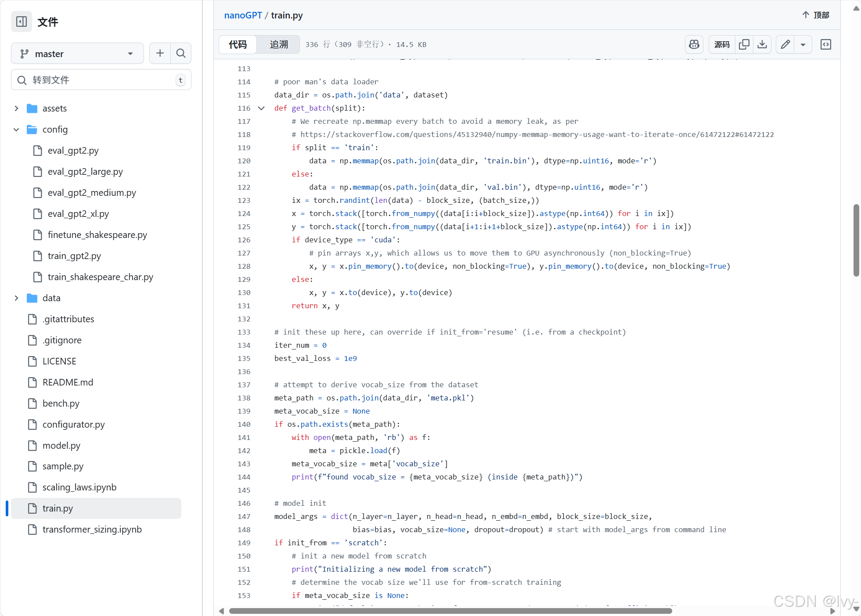861x616 pixels.
Task: Click the horizontal scrollbar under the code
Action: pyautogui.click(x=450, y=611)
